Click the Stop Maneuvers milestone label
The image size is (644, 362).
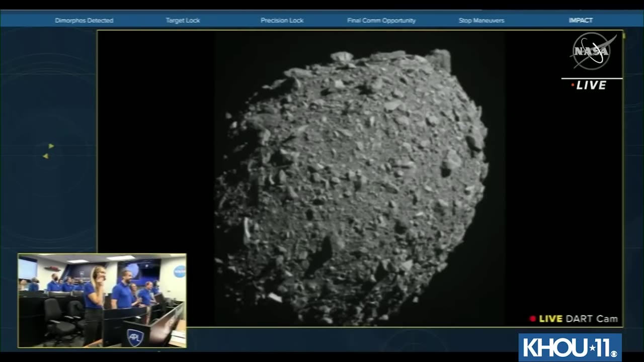pos(481,21)
